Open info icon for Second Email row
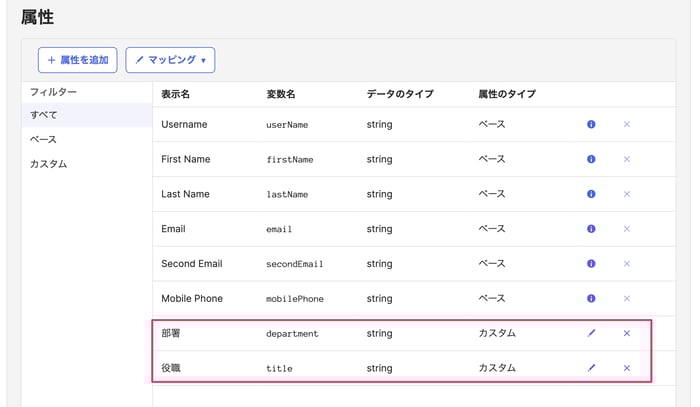Viewport: 700px width, 407px height. [x=591, y=263]
